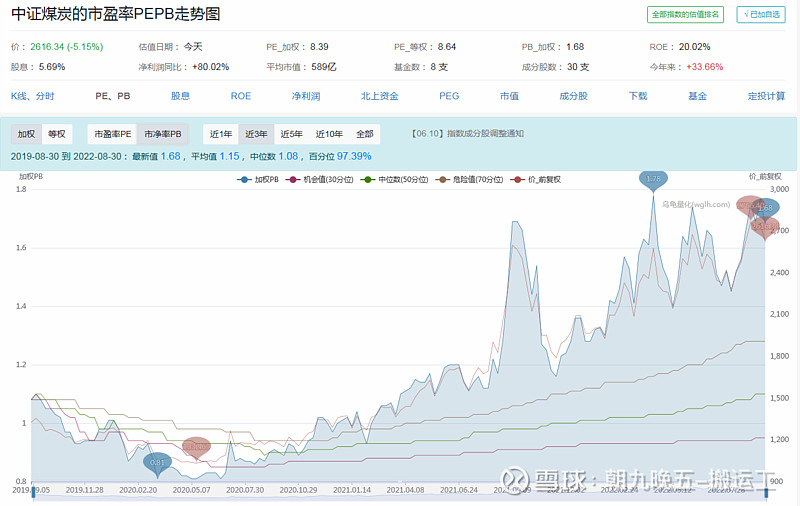Select 近5年 time range

[x=291, y=134]
